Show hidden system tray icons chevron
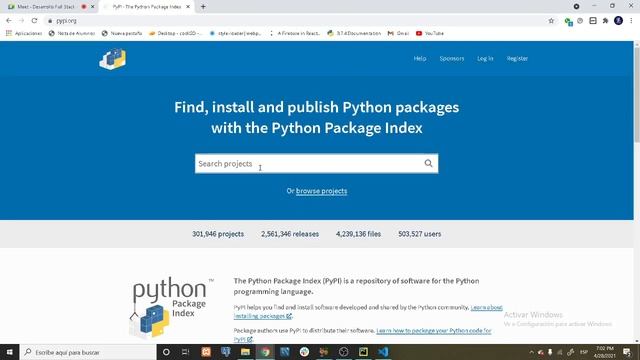This screenshot has height=360, width=640. (x=531, y=352)
